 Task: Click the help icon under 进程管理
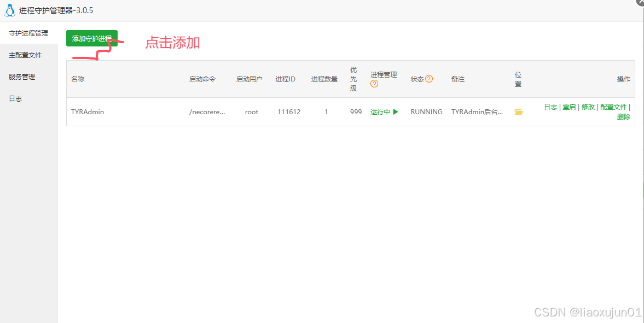[x=374, y=84]
